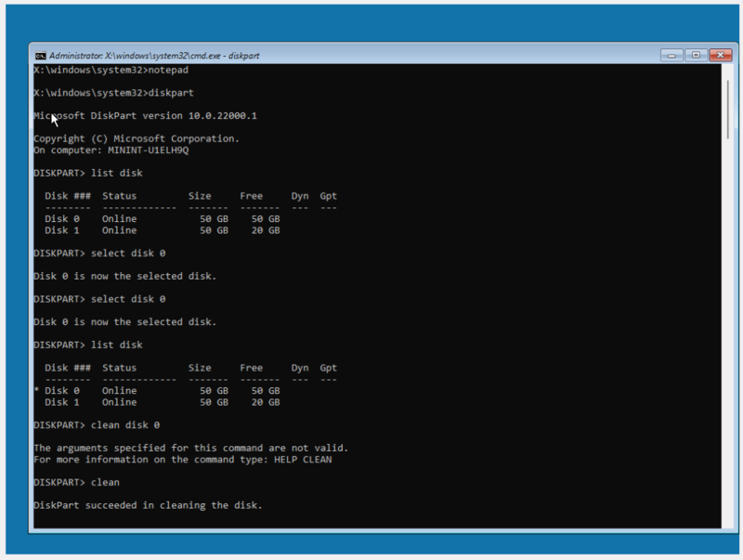743x560 pixels.
Task: Click the 'On computer: MININT-U1ELH9Q' line
Action: pyautogui.click(x=111, y=150)
